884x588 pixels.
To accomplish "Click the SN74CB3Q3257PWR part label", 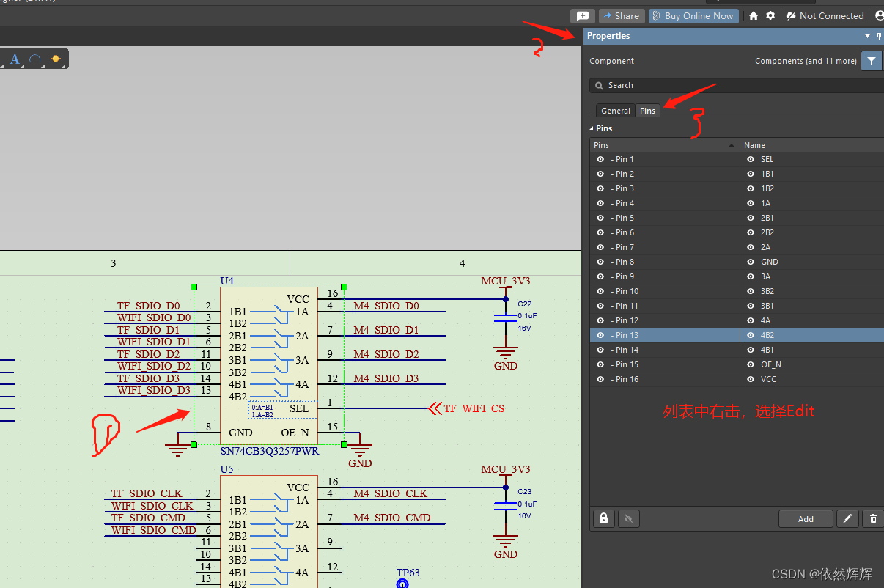I will (x=270, y=451).
